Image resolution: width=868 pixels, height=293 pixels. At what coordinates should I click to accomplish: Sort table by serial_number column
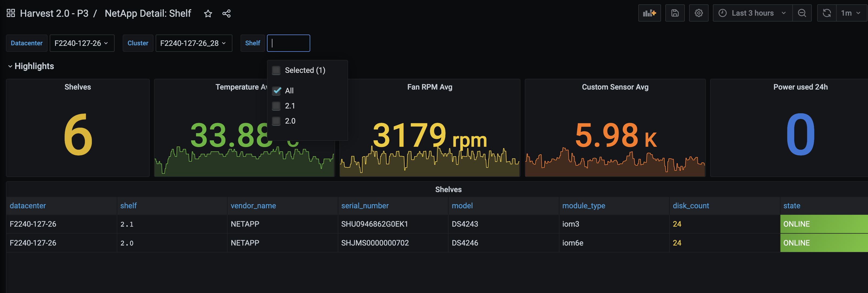point(365,206)
